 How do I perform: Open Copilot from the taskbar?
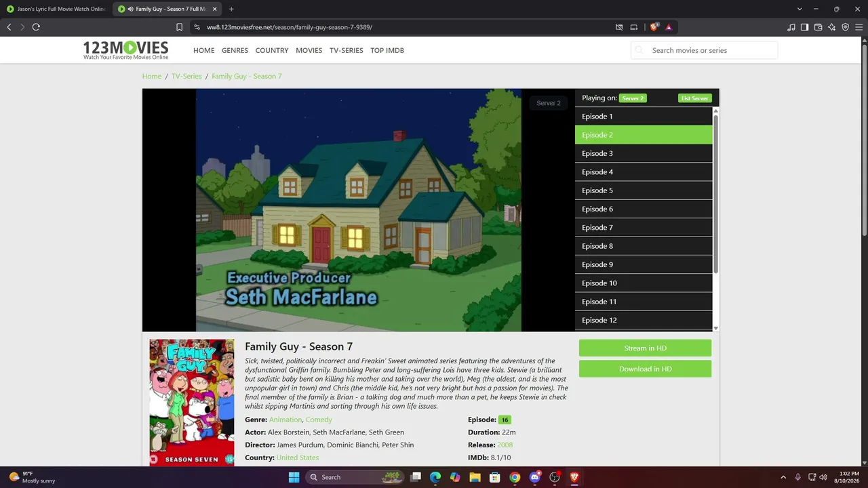click(x=455, y=477)
